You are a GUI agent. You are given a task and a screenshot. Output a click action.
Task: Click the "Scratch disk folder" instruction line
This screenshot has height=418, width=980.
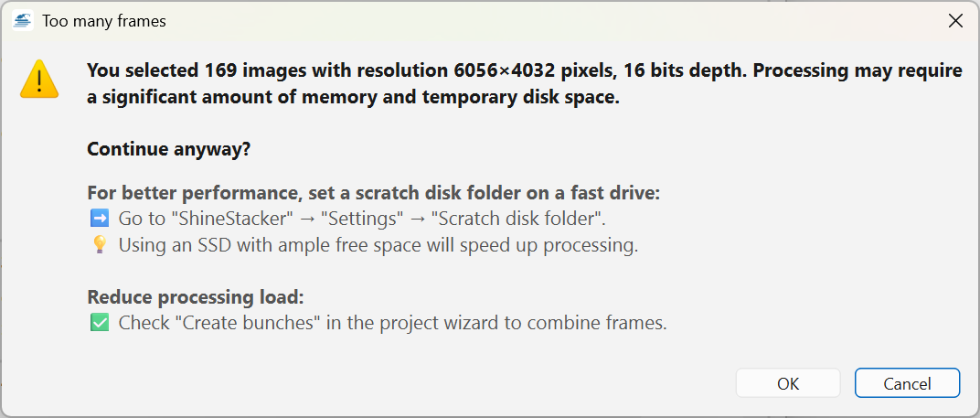click(x=362, y=219)
